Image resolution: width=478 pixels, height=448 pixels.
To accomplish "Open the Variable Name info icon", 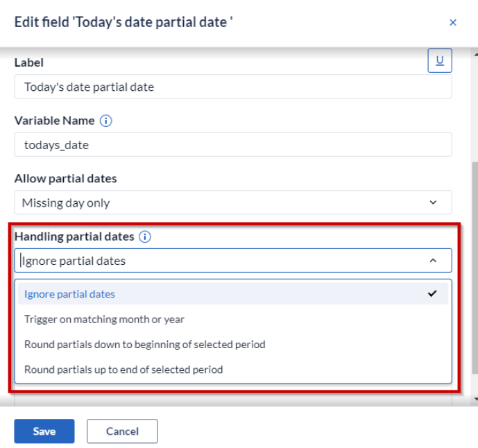I will 105,121.
